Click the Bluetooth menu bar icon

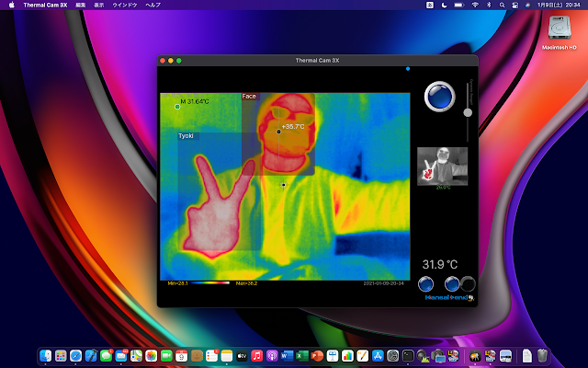pyautogui.click(x=489, y=5)
